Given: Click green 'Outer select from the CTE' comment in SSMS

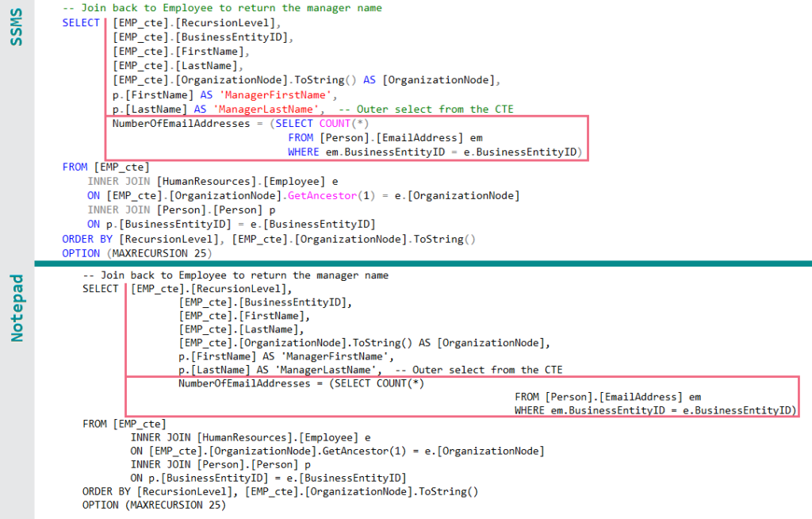Looking at the screenshot, I should pyautogui.click(x=426, y=110).
